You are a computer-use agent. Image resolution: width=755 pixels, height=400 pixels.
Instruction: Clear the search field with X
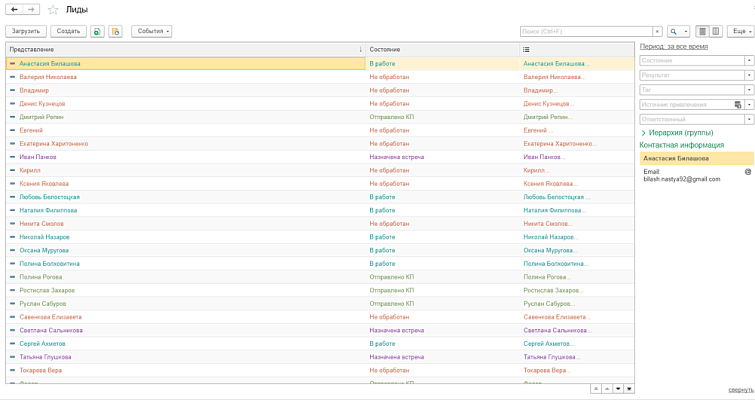[657, 32]
